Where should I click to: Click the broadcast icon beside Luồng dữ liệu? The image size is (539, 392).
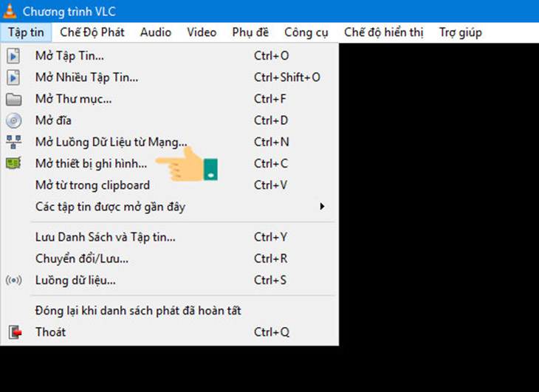tap(14, 281)
